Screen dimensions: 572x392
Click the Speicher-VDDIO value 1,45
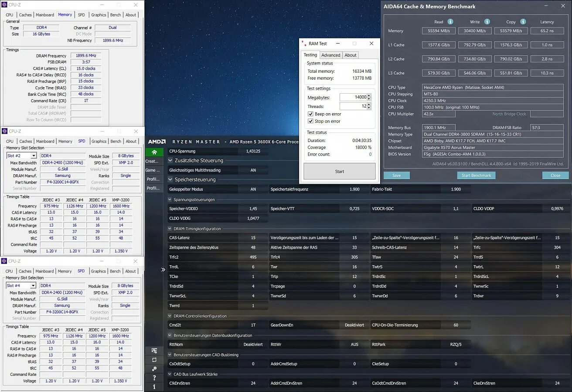253,209
